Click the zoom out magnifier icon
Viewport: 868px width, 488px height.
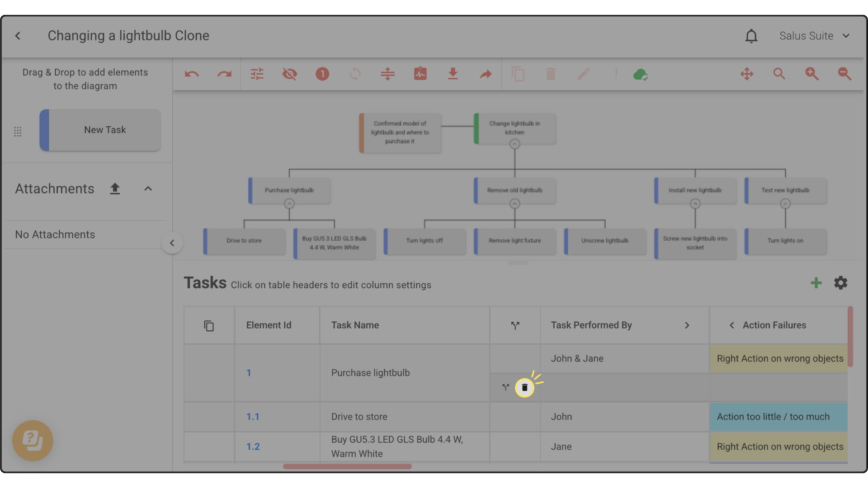coord(844,74)
